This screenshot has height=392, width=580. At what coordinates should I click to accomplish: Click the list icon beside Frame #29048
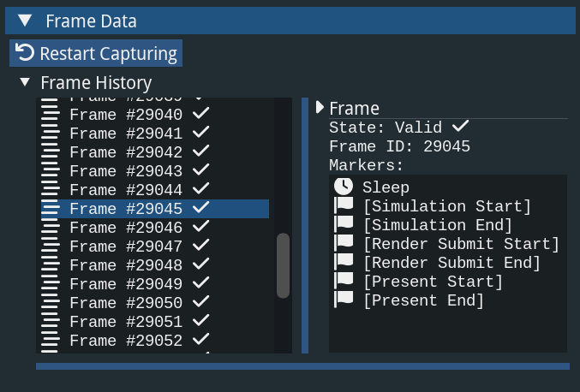(x=51, y=265)
